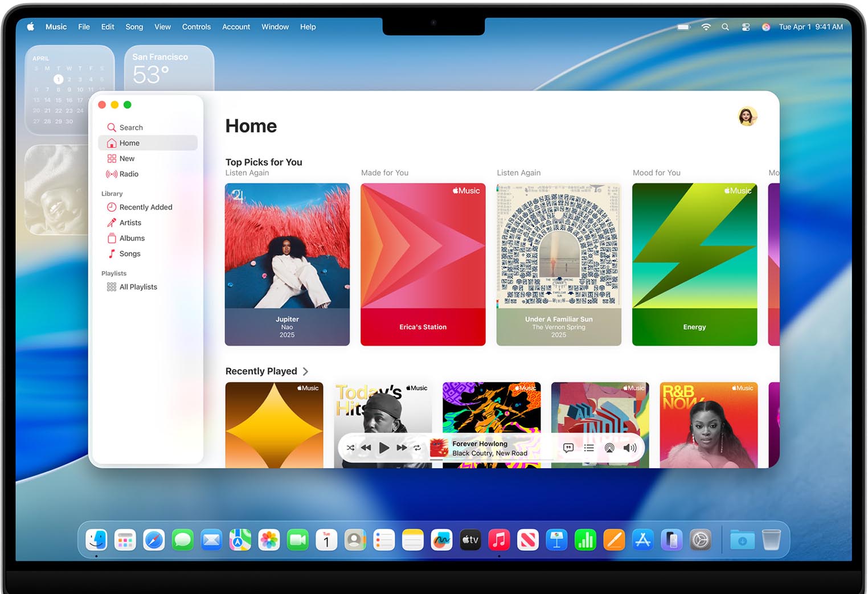Open Messages from the Dock
Viewport: 868px width, 594px height.
point(183,539)
